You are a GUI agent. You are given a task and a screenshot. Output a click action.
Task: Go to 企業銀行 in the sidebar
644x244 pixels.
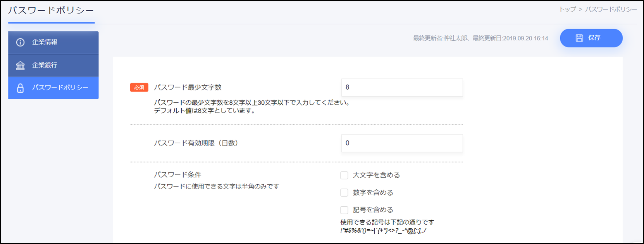coord(53,65)
